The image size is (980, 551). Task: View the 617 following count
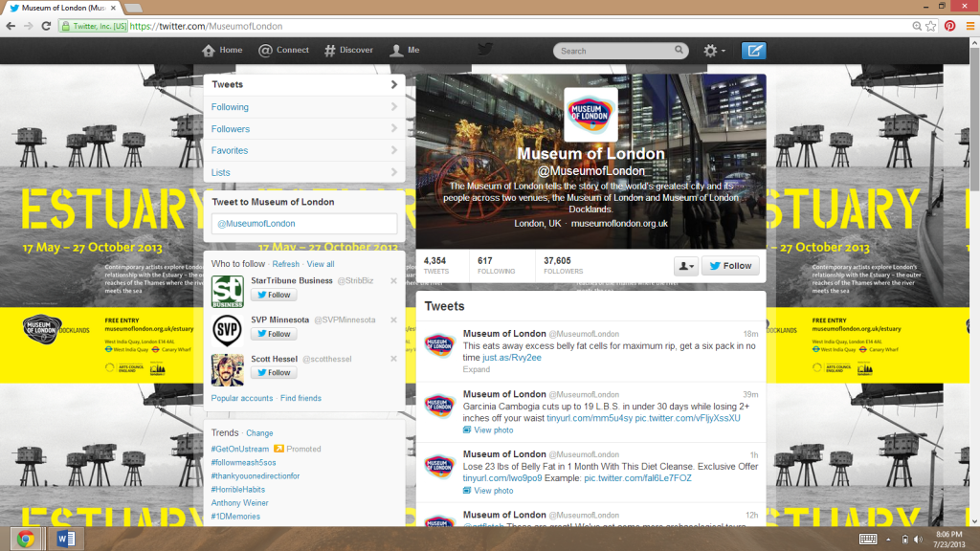(x=497, y=266)
